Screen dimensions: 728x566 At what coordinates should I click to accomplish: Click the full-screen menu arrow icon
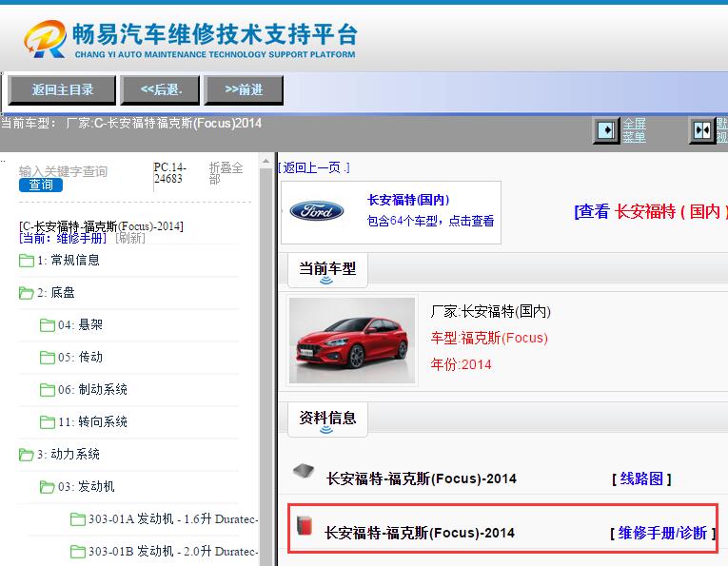tap(606, 130)
